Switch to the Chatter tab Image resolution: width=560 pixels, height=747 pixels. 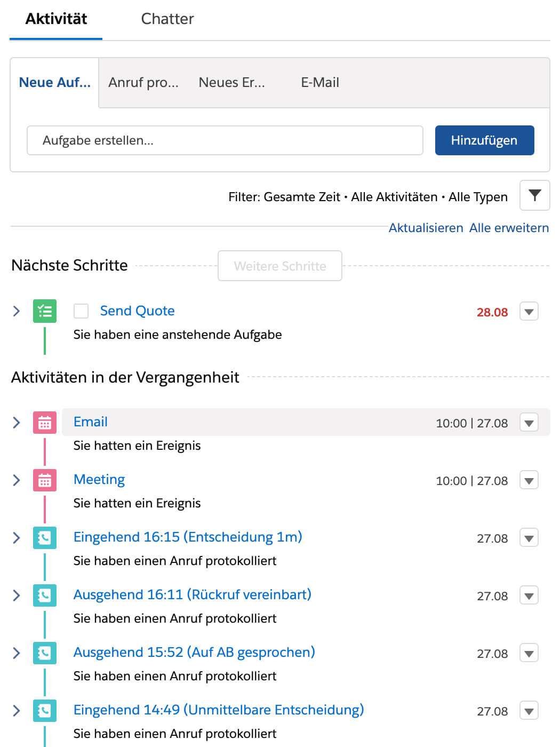click(x=167, y=19)
